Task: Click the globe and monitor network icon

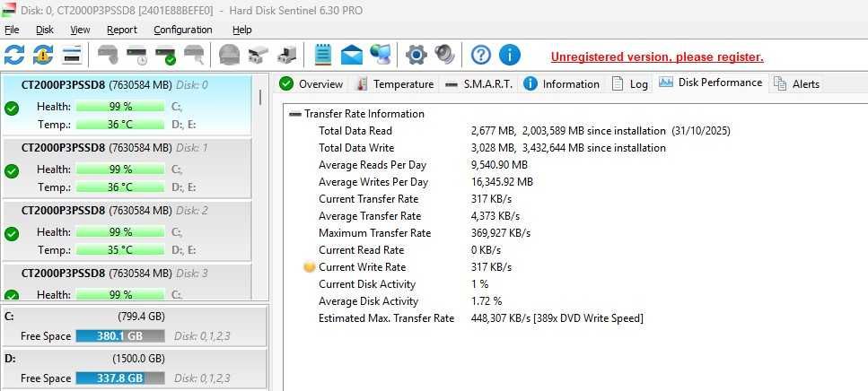Action: click(x=381, y=55)
